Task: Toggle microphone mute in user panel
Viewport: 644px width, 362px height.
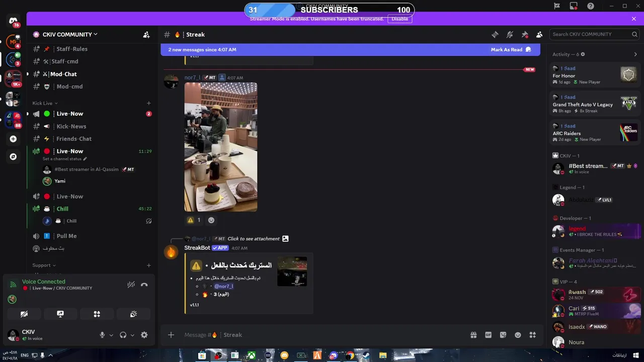Action: click(x=102, y=335)
